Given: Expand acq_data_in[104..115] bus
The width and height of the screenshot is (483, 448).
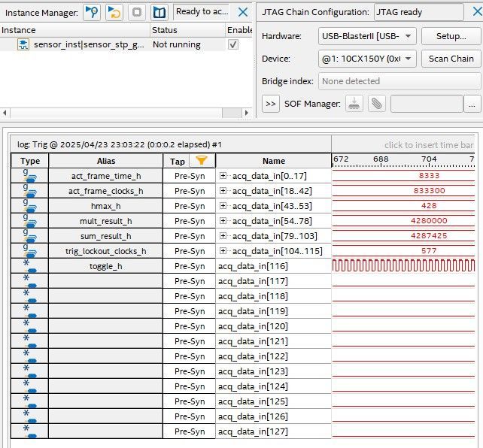Looking at the screenshot, I should pyautogui.click(x=223, y=251).
